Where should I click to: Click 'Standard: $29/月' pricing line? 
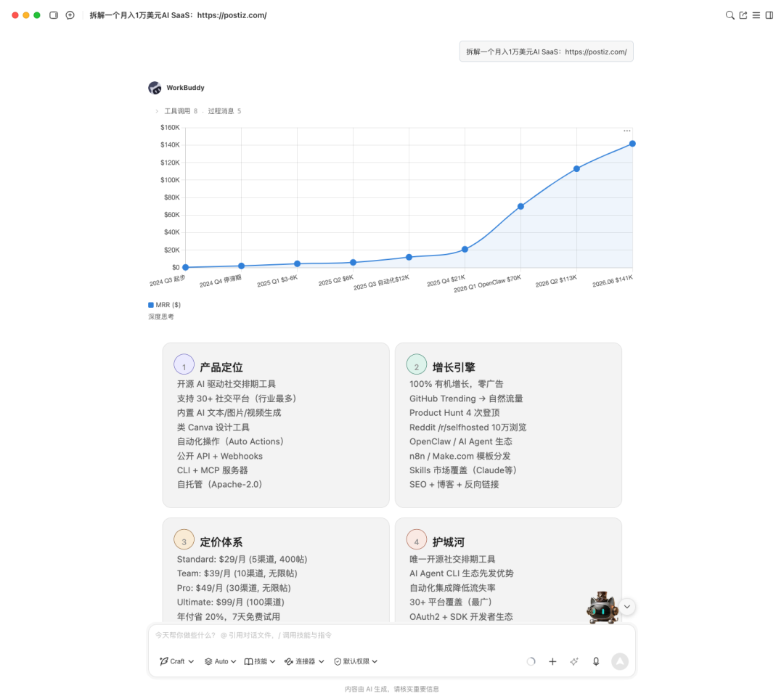click(242, 559)
